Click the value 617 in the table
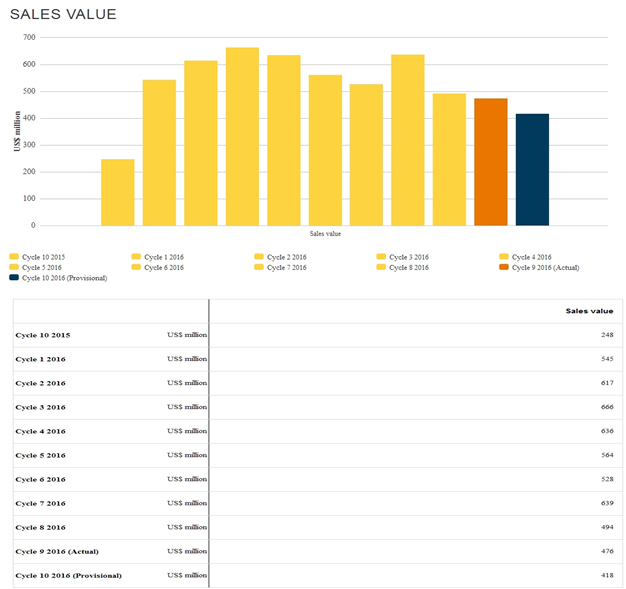This screenshot has height=589, width=626. coord(607,383)
